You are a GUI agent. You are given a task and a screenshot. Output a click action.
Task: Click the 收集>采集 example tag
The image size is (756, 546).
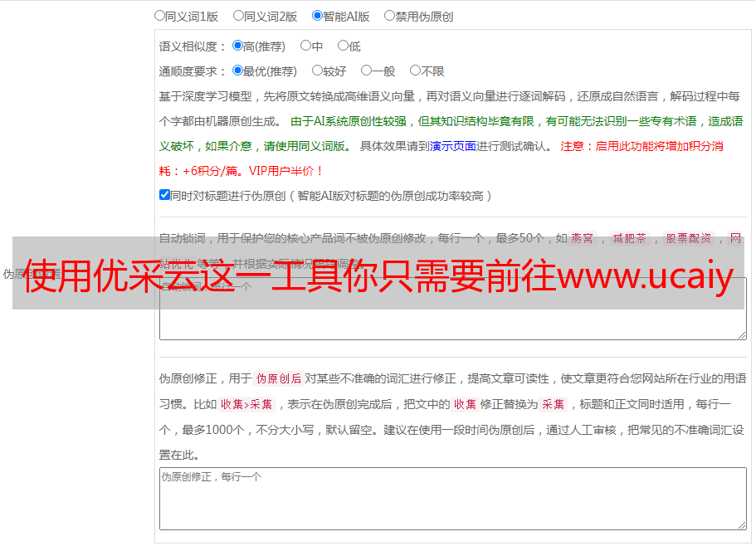pos(246,404)
